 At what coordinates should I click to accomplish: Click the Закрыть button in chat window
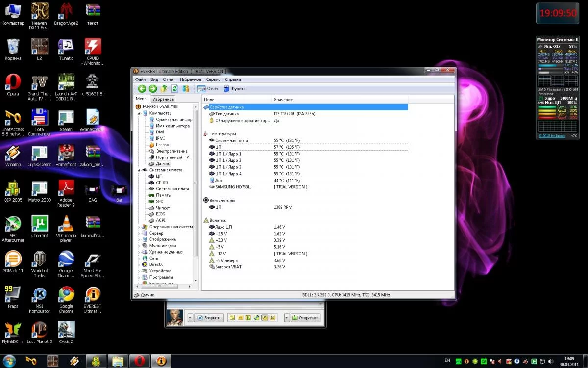pyautogui.click(x=209, y=318)
